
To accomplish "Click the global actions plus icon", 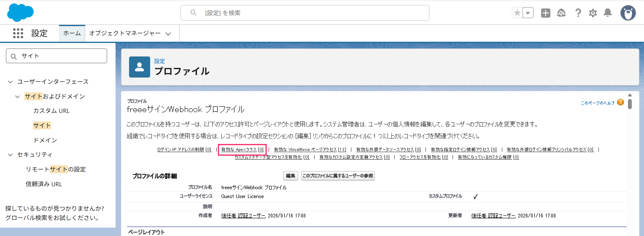I will click(x=546, y=13).
